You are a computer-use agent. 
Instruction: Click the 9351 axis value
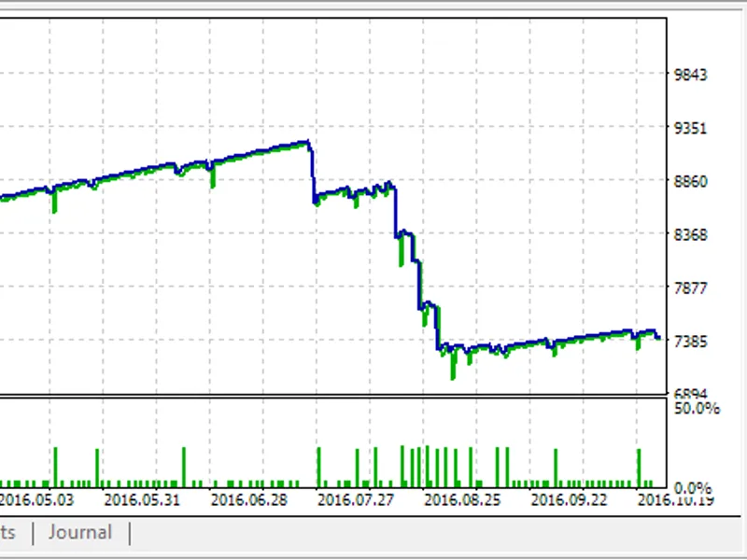[690, 128]
